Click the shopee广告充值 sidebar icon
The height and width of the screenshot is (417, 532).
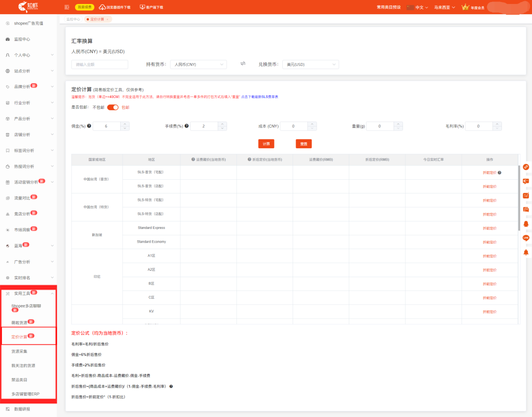[7, 24]
